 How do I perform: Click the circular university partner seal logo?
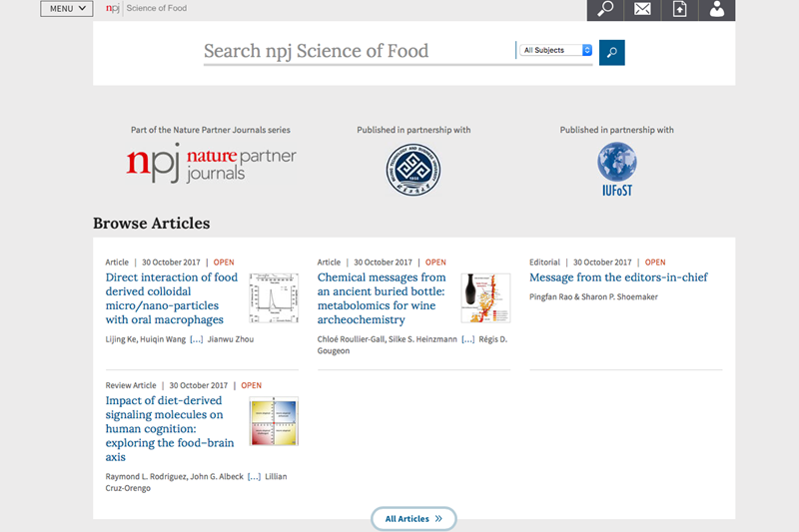(413, 170)
